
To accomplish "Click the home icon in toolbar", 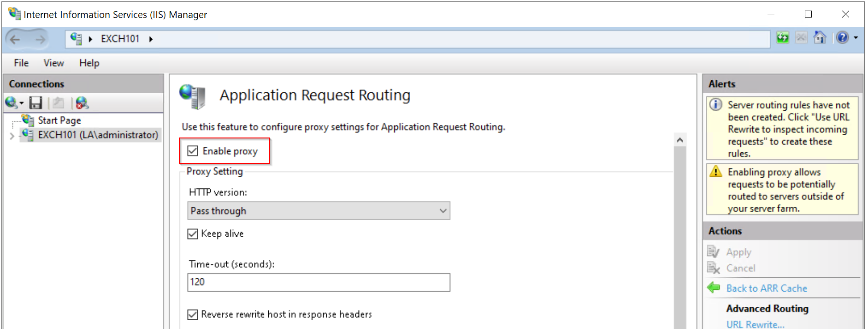I will [820, 37].
